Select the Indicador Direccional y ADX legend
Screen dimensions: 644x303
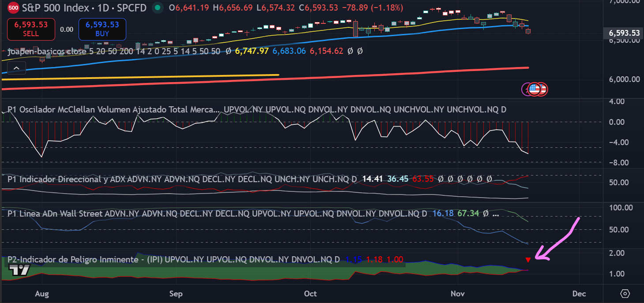[x=66, y=179]
